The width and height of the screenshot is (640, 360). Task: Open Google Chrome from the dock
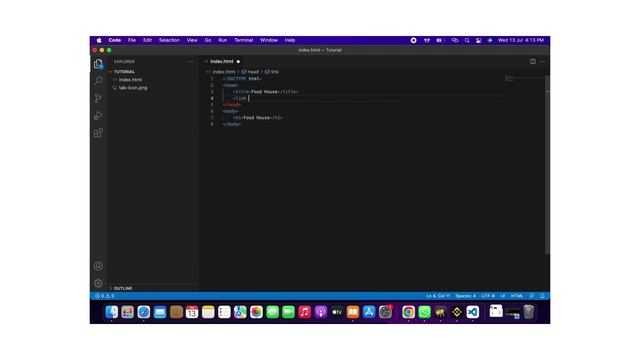tap(408, 312)
